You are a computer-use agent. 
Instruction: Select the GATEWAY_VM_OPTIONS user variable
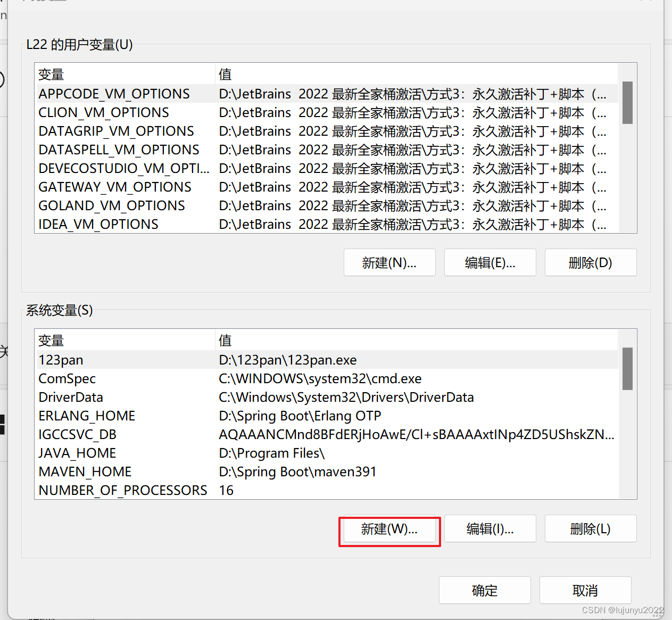pyautogui.click(x=326, y=187)
